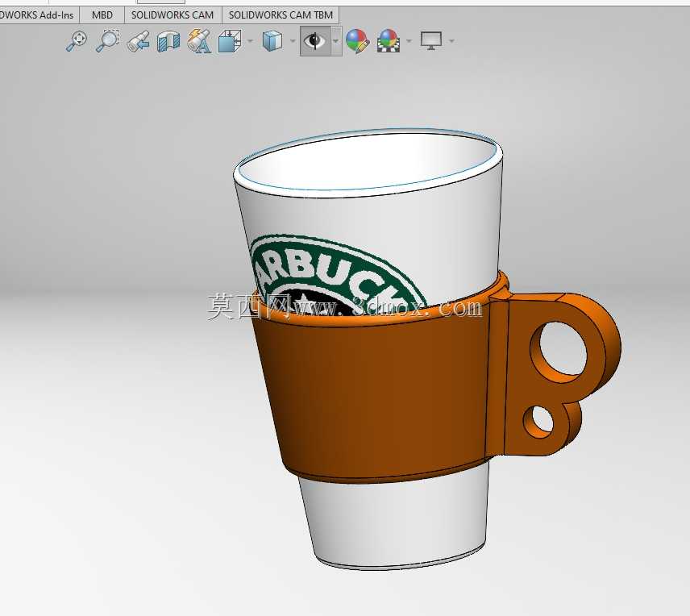Click the View Orientation cube icon
The image size is (690, 616).
coord(230,41)
